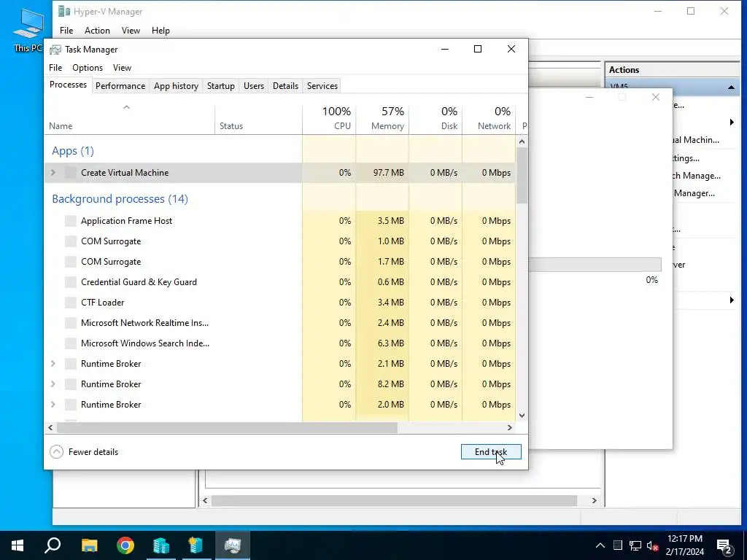Click Task Manager horizontal scrollbar thumb
The height and width of the screenshot is (560, 747).
pos(227,427)
